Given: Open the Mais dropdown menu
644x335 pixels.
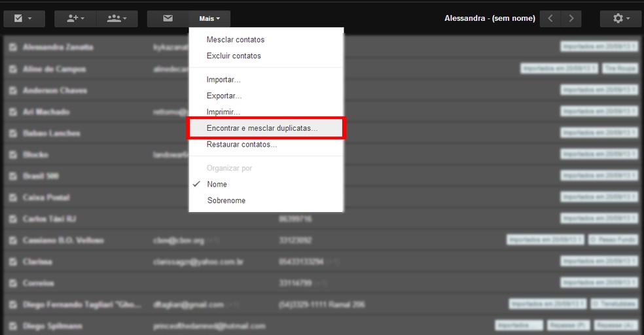Looking at the screenshot, I should pos(209,18).
